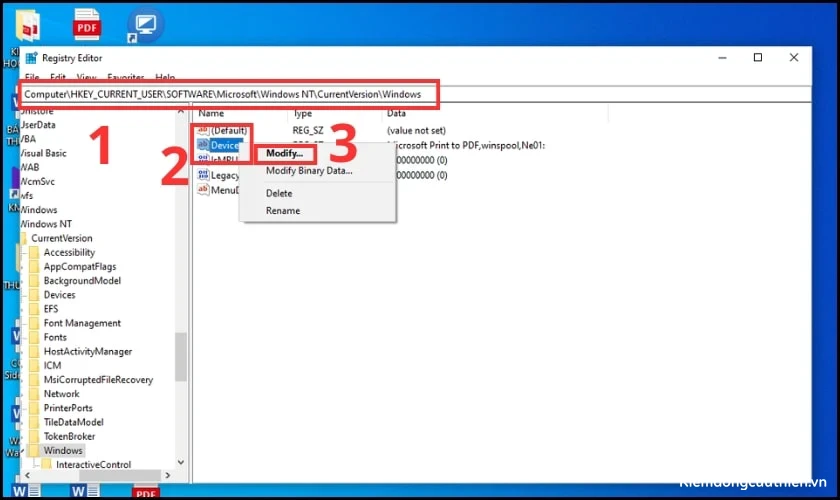Select the WcmSvc key
This screenshot has width=840, height=500.
tap(38, 182)
